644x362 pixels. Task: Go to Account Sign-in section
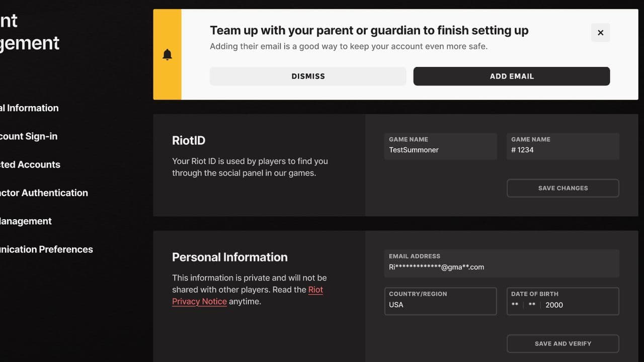coord(29,136)
